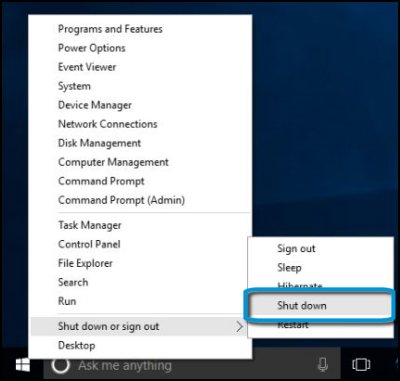The width and height of the screenshot is (400, 381).
Task: Launch Event Viewer
Action: [140, 67]
